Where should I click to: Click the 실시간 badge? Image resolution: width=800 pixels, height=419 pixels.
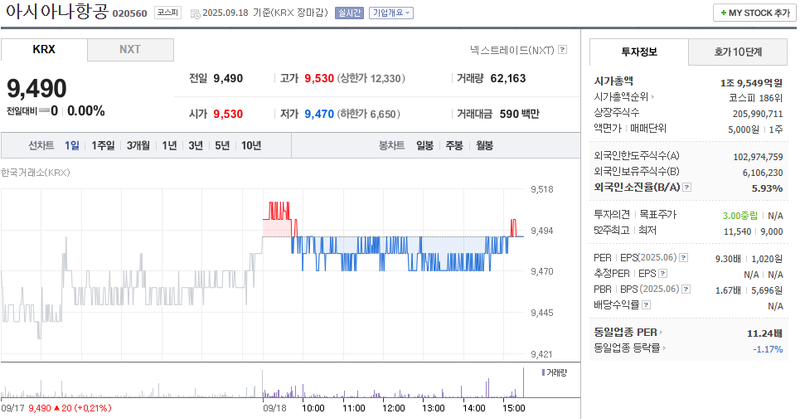click(x=349, y=13)
